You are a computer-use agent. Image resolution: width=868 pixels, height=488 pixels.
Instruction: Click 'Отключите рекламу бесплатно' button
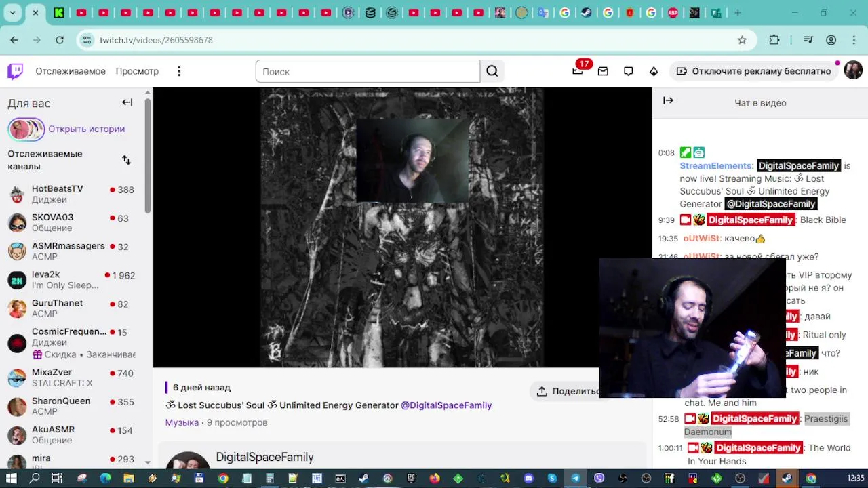click(753, 71)
